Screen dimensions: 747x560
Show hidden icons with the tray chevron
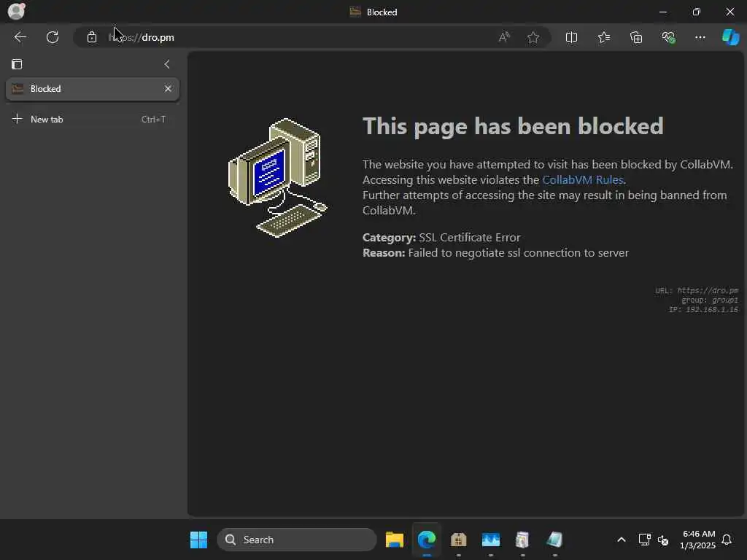pyautogui.click(x=622, y=540)
